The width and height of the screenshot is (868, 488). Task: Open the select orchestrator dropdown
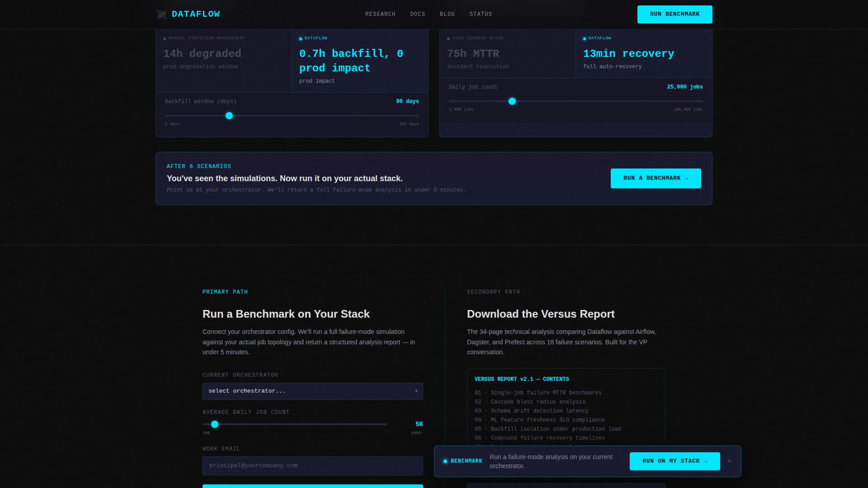312,391
